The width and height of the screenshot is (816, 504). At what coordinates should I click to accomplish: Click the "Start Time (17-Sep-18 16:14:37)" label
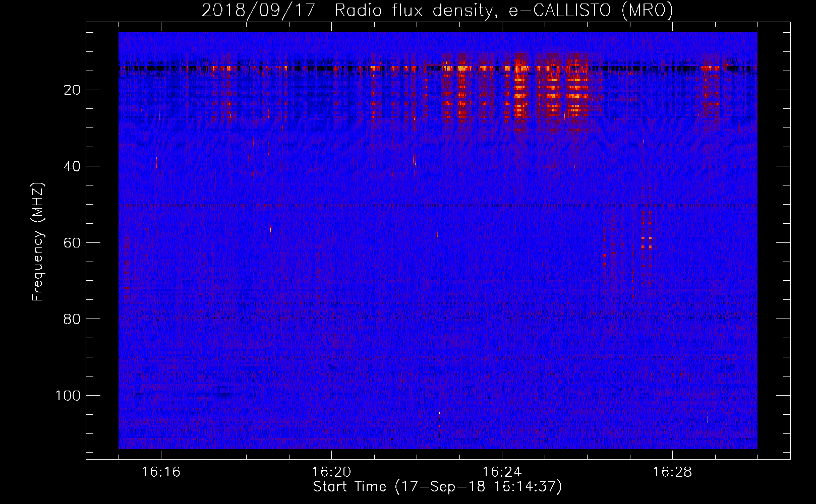(x=437, y=487)
